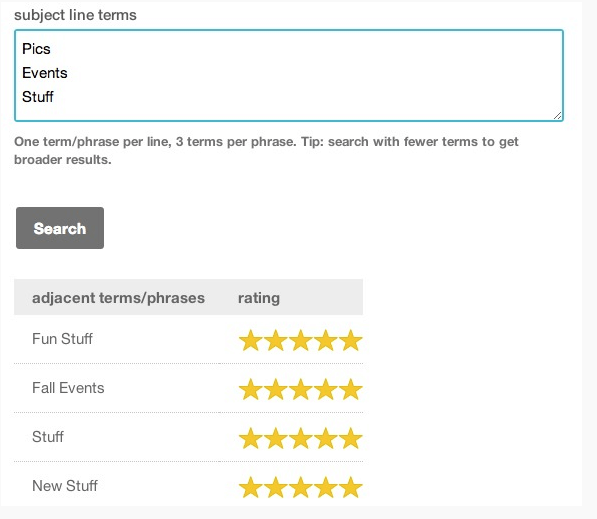Click the fifth star of Fun Stuff rating

(x=350, y=340)
